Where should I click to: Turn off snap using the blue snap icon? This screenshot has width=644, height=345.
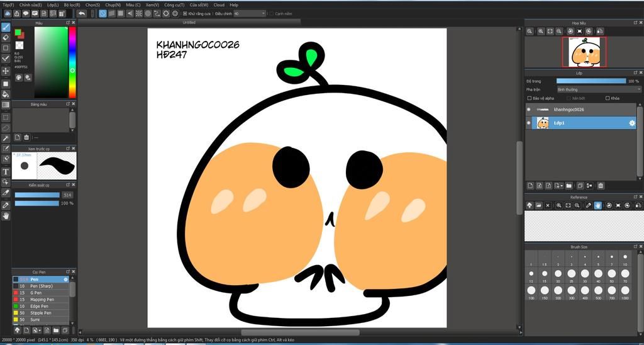pos(103,14)
